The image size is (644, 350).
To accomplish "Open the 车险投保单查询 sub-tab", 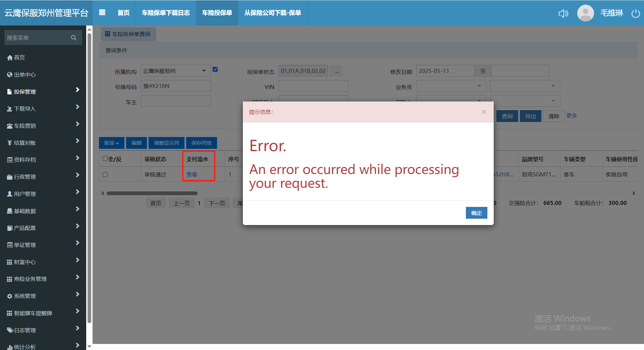I will pyautogui.click(x=128, y=34).
